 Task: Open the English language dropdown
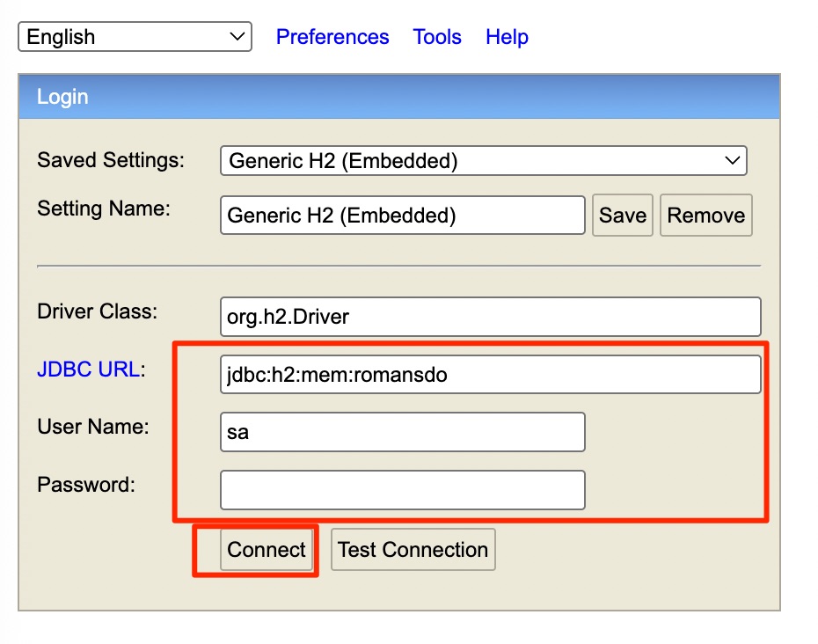click(135, 37)
